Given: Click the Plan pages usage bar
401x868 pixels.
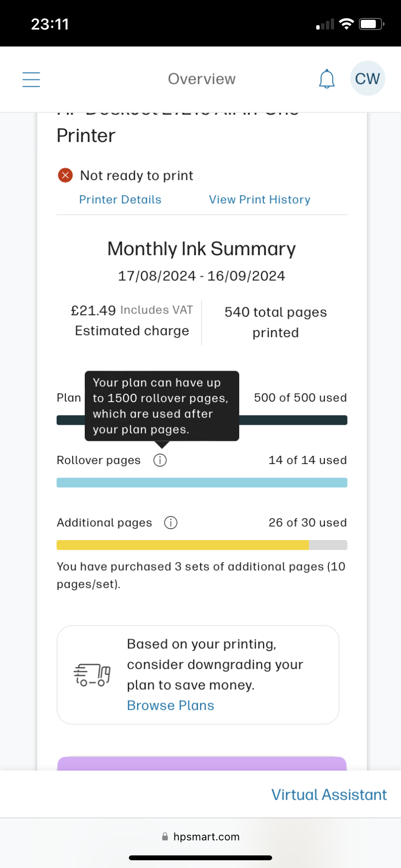Looking at the screenshot, I should pyautogui.click(x=293, y=420).
